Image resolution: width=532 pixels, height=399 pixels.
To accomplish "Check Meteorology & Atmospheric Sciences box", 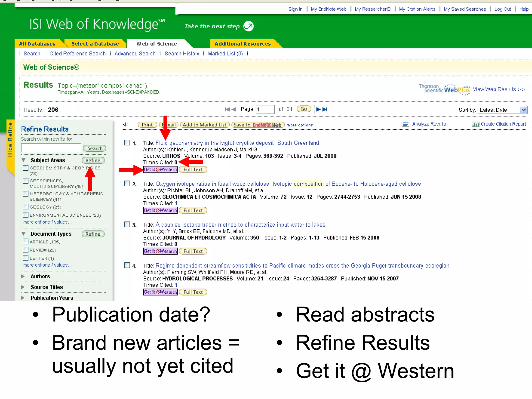I will pyautogui.click(x=25, y=194).
